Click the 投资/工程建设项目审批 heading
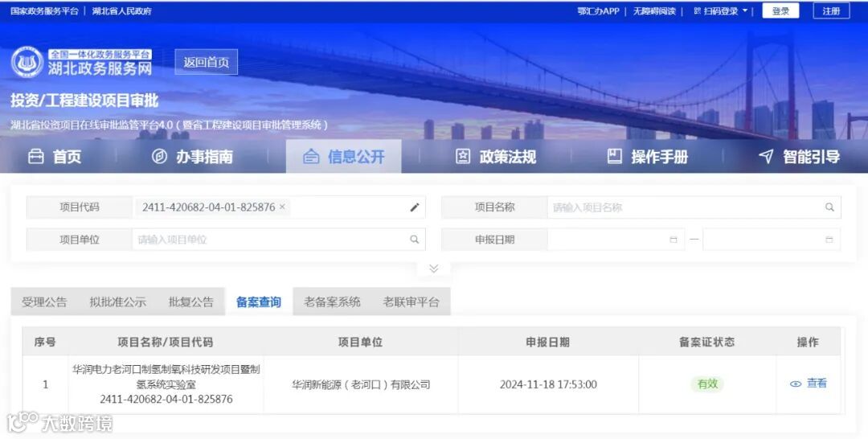 point(84,101)
